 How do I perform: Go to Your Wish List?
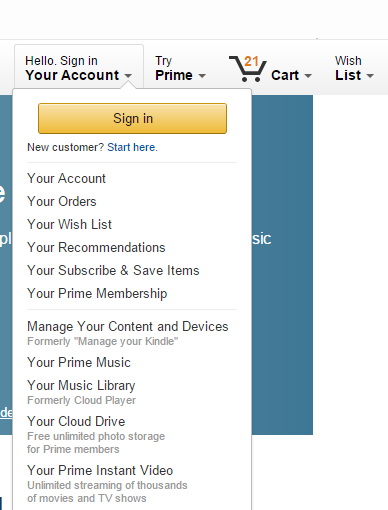click(69, 225)
